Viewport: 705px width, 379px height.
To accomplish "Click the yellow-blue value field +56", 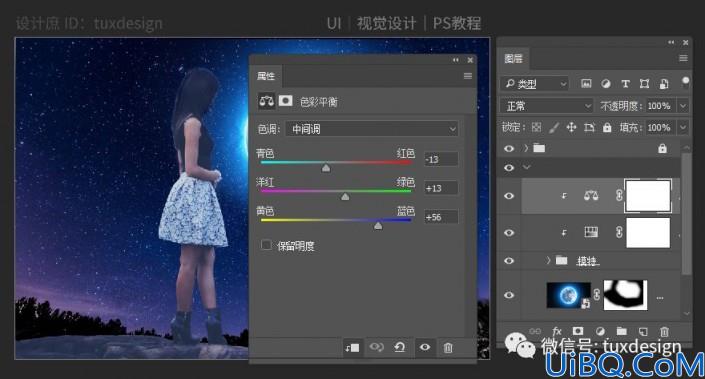I will point(441,217).
